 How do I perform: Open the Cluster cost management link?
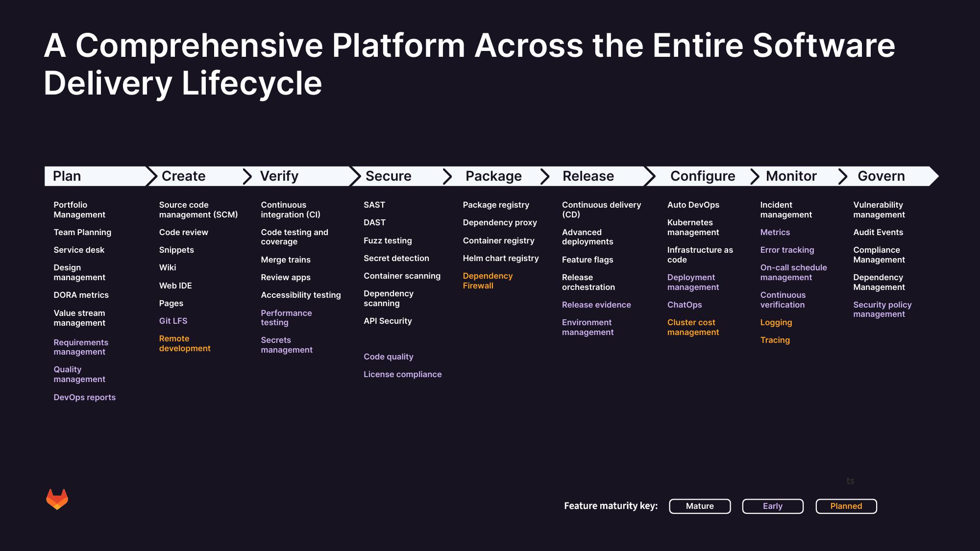(x=692, y=328)
